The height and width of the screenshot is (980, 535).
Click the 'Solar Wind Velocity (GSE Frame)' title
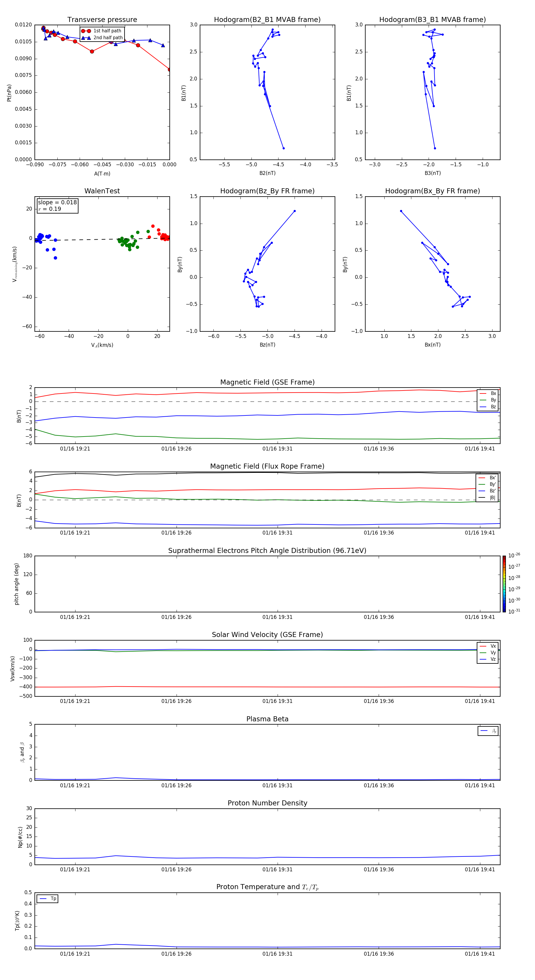point(267,635)
